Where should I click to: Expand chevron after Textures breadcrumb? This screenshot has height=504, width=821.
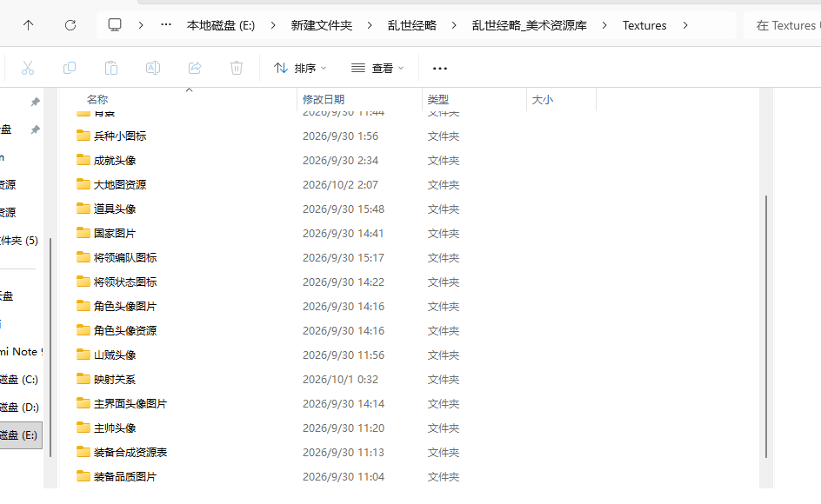685,25
